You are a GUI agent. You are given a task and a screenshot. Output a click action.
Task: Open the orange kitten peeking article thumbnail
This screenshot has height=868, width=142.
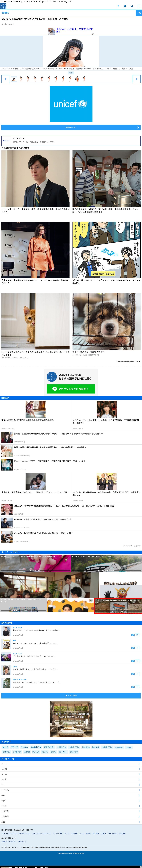(35, 321)
